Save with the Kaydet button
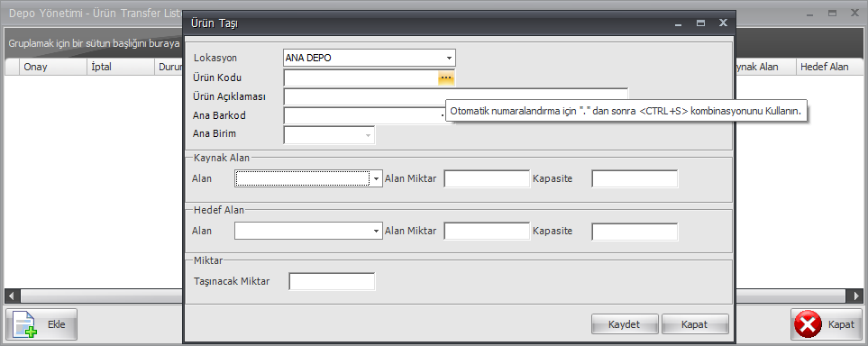The height and width of the screenshot is (346, 868). pos(625,324)
